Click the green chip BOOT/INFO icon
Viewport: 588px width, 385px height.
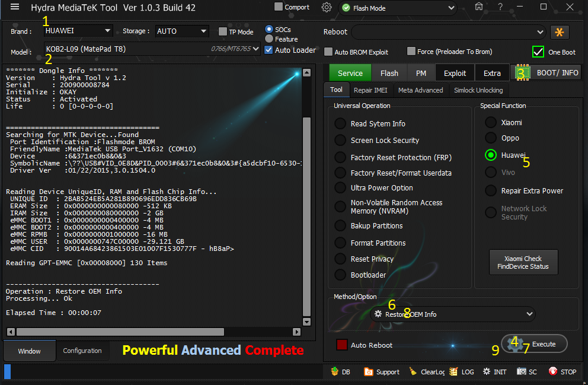[522, 73]
